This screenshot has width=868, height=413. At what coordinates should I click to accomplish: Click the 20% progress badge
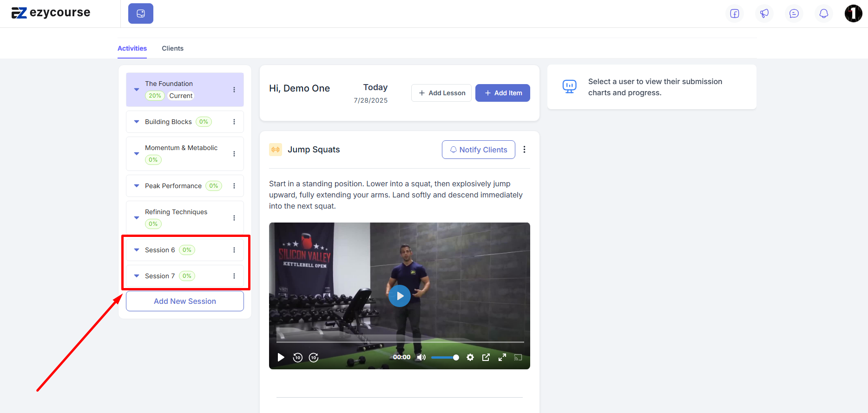click(x=155, y=96)
